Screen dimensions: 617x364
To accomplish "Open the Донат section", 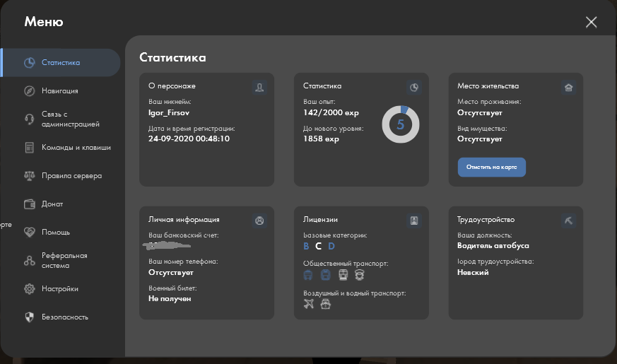I will pyautogui.click(x=52, y=204).
